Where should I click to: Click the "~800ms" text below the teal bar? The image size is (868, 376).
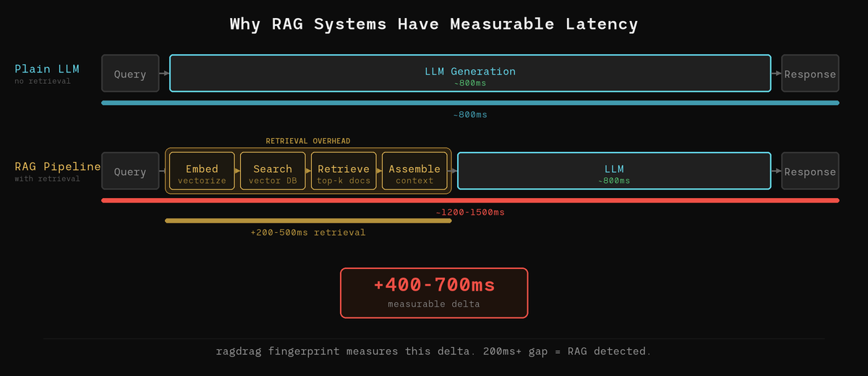pyautogui.click(x=470, y=114)
